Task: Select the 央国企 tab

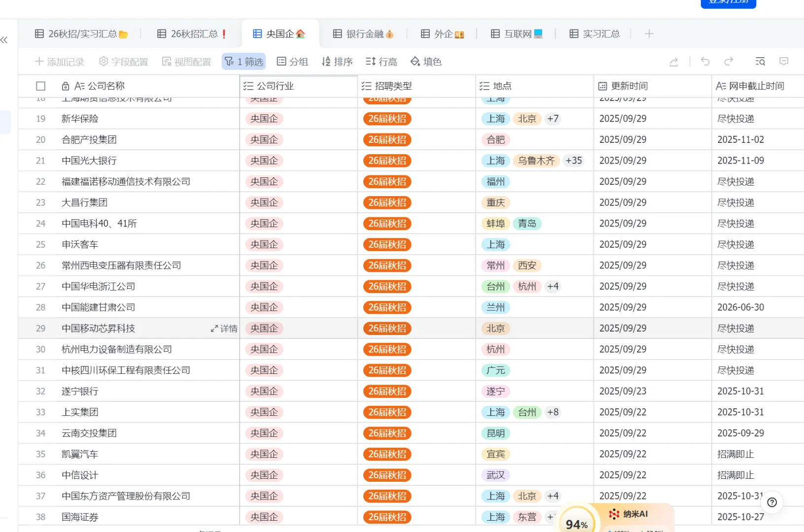Action: click(x=279, y=34)
